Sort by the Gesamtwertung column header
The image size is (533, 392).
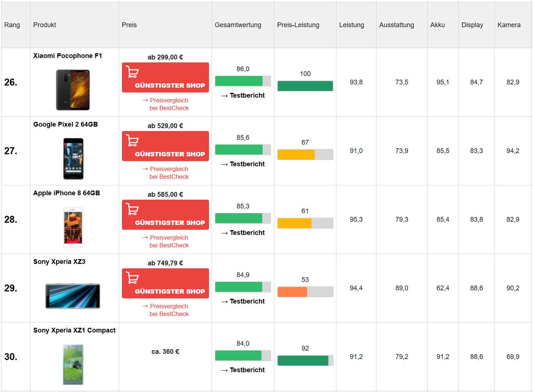tap(238, 25)
